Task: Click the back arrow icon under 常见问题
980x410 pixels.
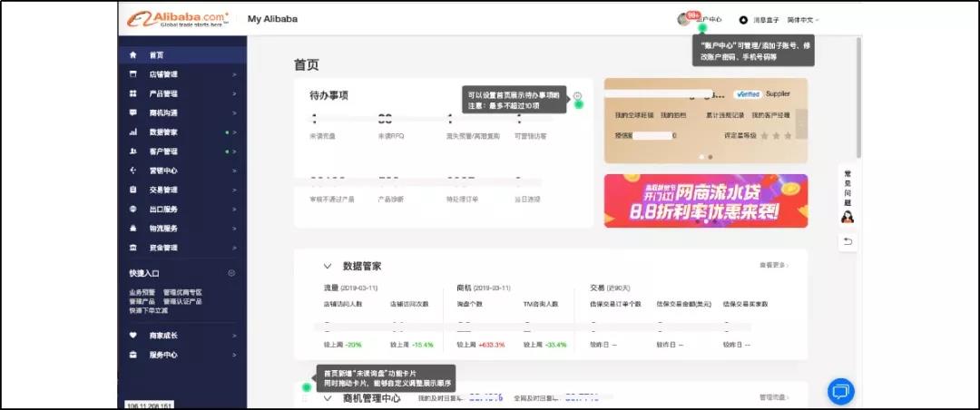Action: [x=848, y=242]
